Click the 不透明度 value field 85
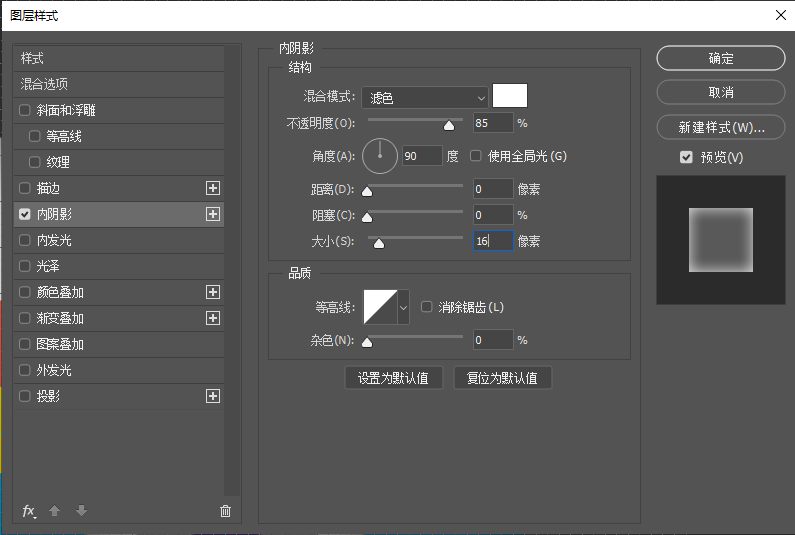Viewport: 795px width, 535px height. click(493, 123)
